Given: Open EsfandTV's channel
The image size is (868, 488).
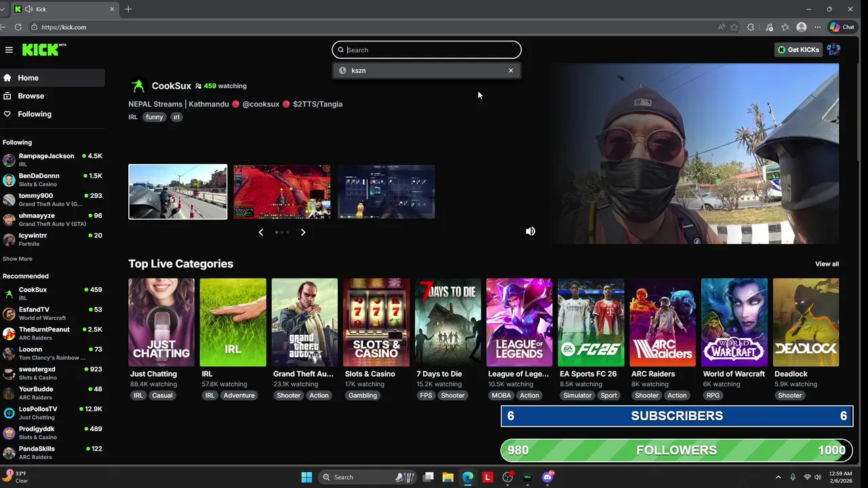Looking at the screenshot, I should tap(52, 313).
